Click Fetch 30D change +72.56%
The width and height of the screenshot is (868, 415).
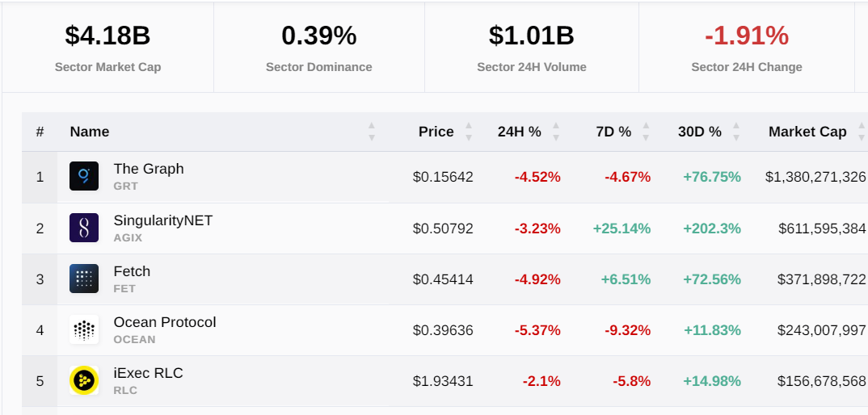(x=712, y=279)
